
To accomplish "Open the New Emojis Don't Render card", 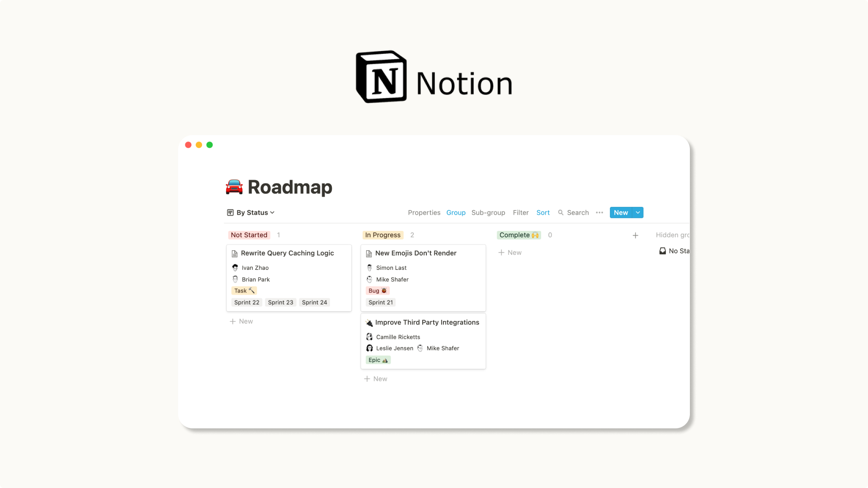I will (423, 278).
